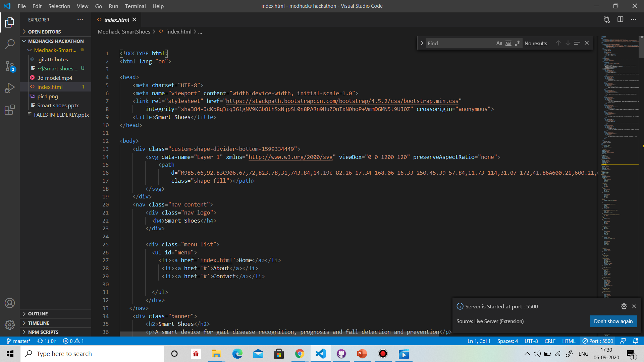644x362 pixels.
Task: Click the Don't show again button
Action: (613, 321)
